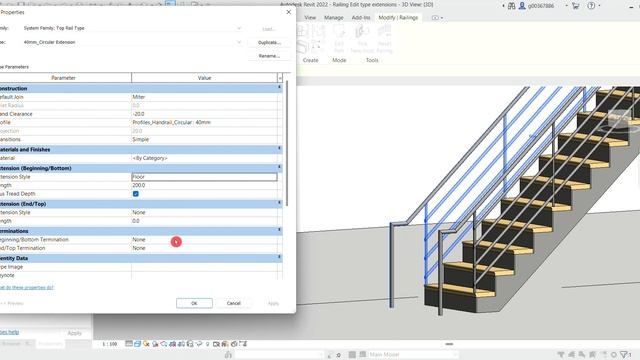
Task: Click the beginning extension Length value 200.0
Action: 204,185
